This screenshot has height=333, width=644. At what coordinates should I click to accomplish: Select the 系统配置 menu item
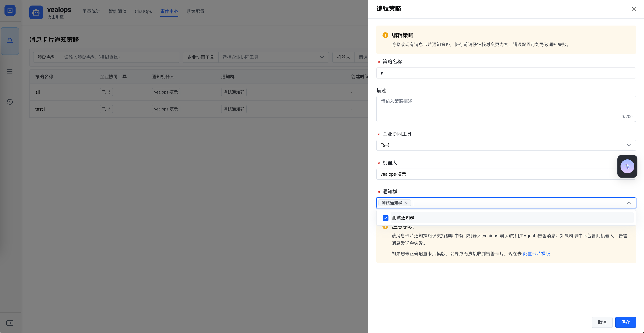195,11
